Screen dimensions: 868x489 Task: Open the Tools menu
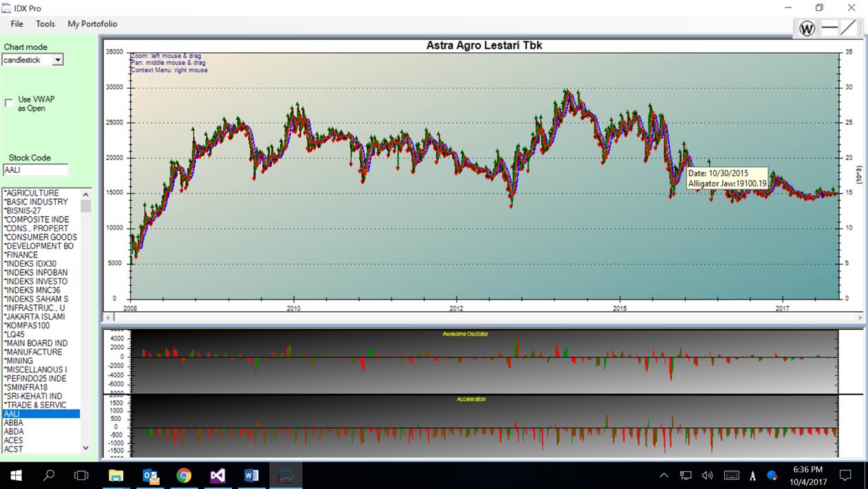pyautogui.click(x=45, y=24)
